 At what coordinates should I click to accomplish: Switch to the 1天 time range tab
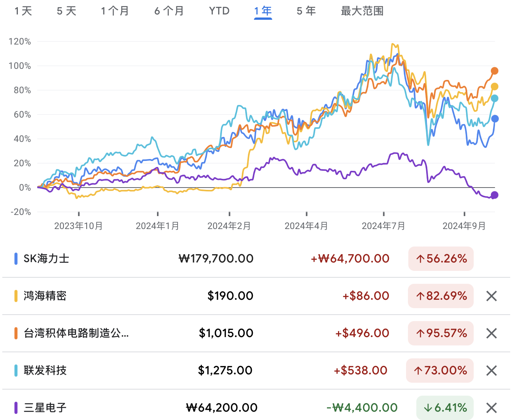(23, 11)
